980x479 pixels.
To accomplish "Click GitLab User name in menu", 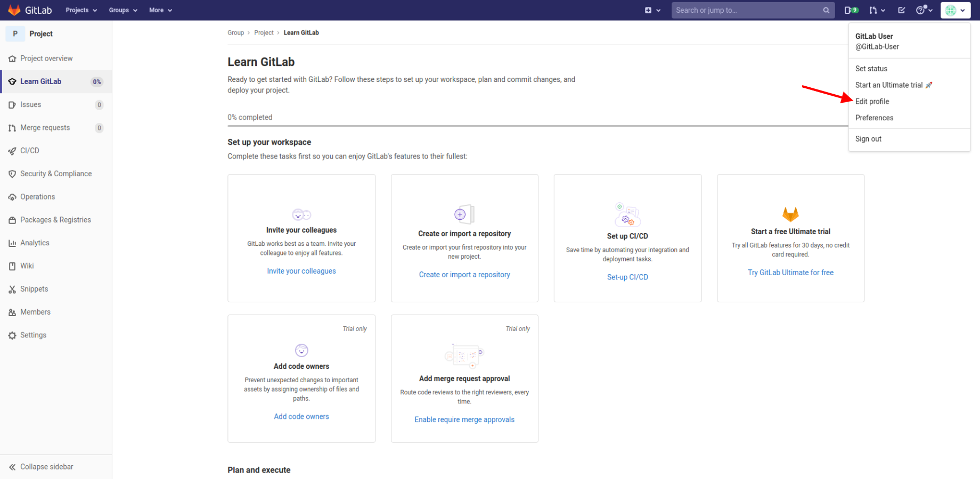I will (874, 36).
